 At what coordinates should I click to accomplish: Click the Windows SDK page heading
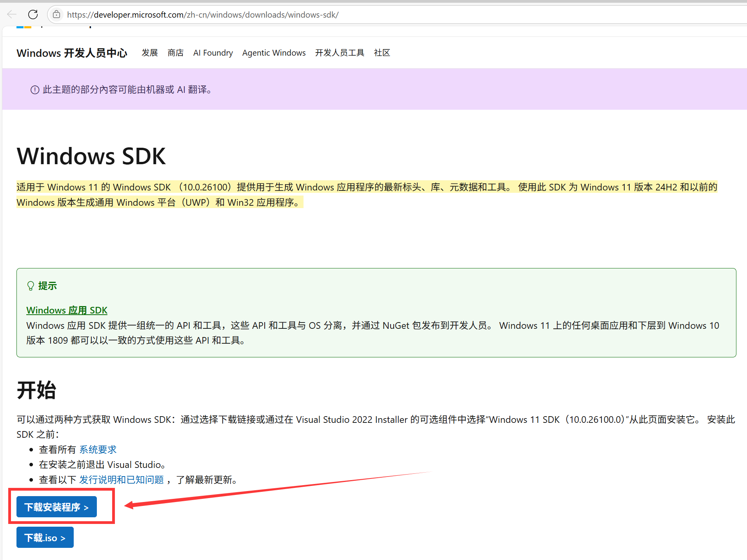pos(91,156)
